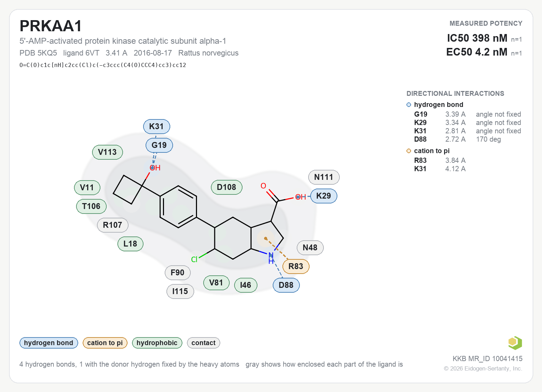Pick the V81 residue label
The height and width of the screenshot is (392, 542).
click(216, 283)
